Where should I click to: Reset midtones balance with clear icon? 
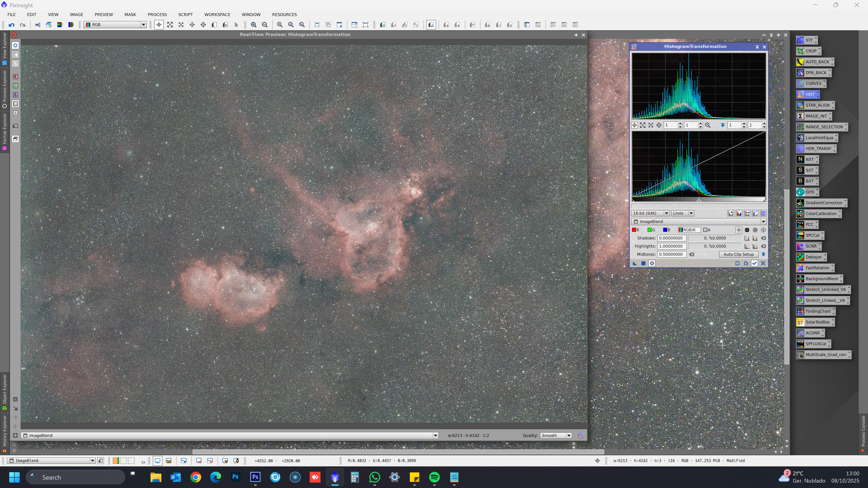[x=692, y=255]
